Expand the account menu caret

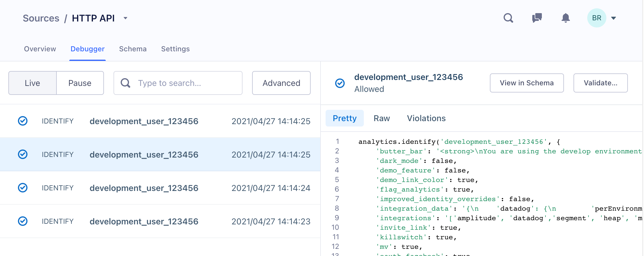click(614, 18)
